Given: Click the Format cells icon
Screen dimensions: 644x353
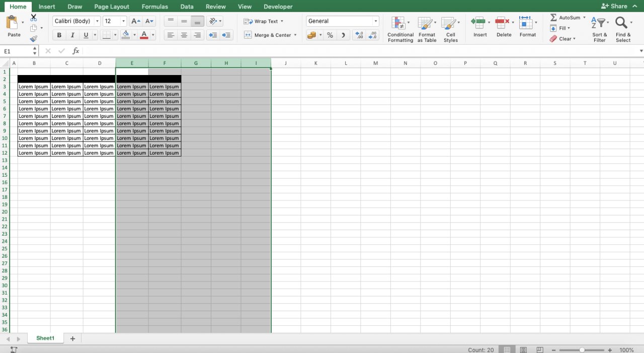Looking at the screenshot, I should pyautogui.click(x=525, y=23).
